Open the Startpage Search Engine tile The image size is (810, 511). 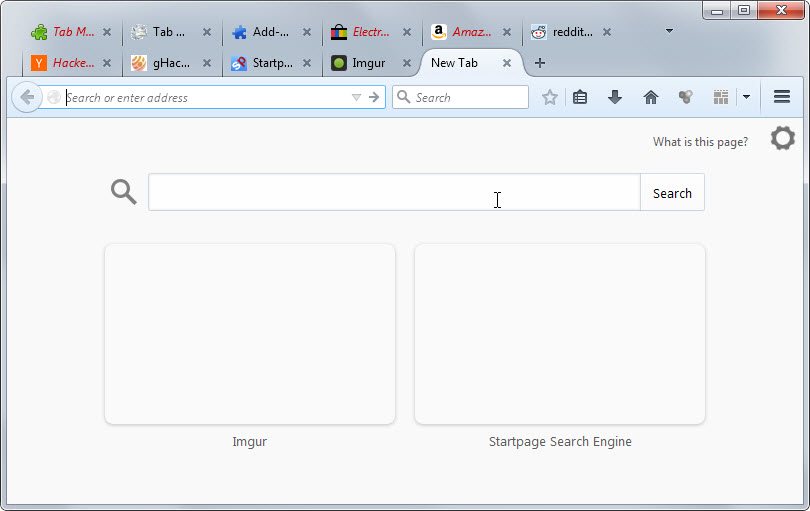560,334
